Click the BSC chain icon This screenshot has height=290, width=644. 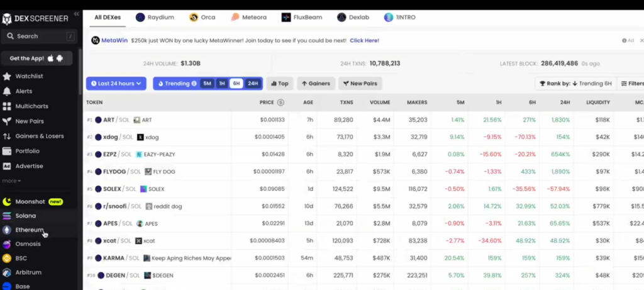(7, 259)
